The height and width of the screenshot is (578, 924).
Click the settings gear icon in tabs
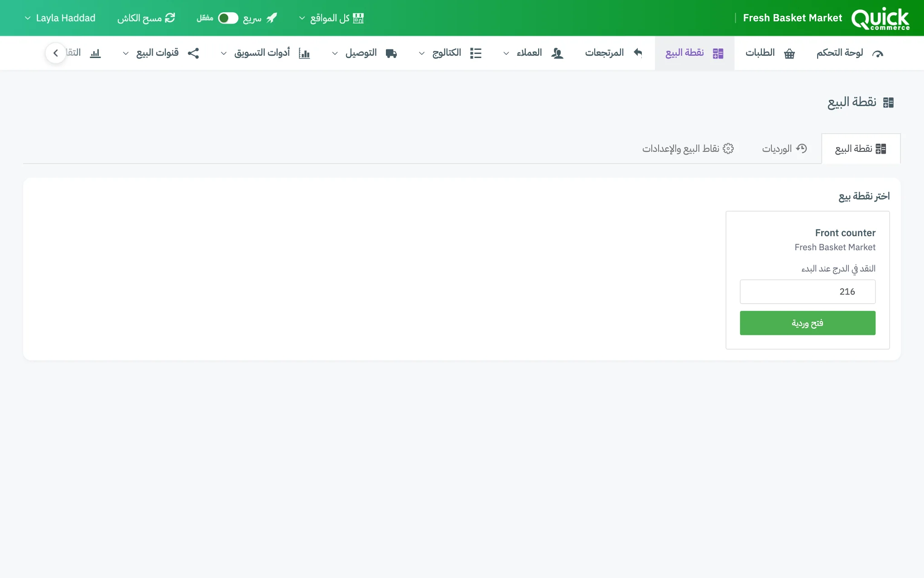click(x=728, y=149)
